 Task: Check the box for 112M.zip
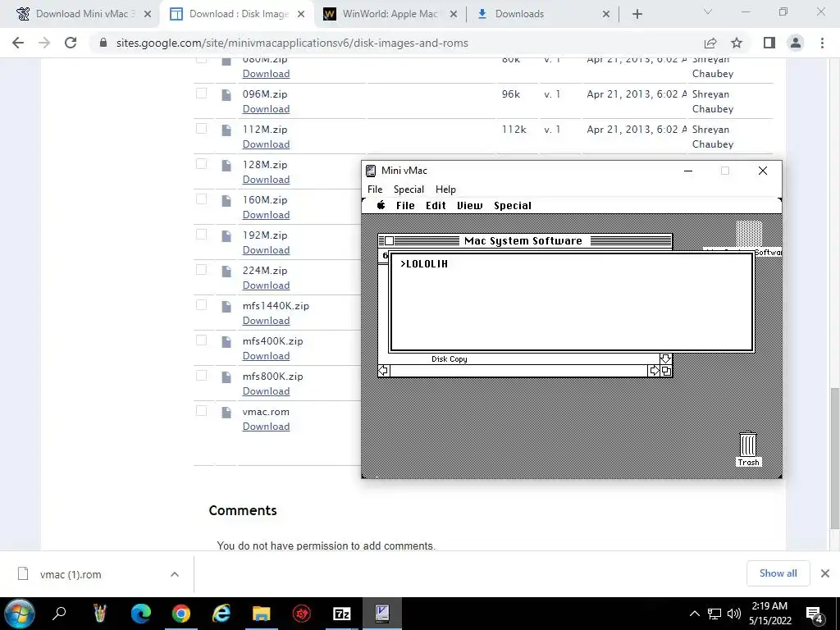click(202, 129)
